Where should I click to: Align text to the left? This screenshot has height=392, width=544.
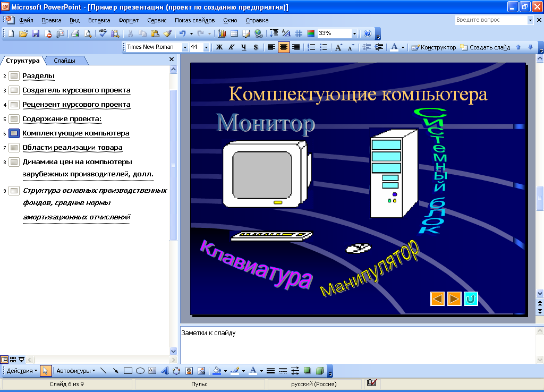pyautogui.click(x=271, y=47)
